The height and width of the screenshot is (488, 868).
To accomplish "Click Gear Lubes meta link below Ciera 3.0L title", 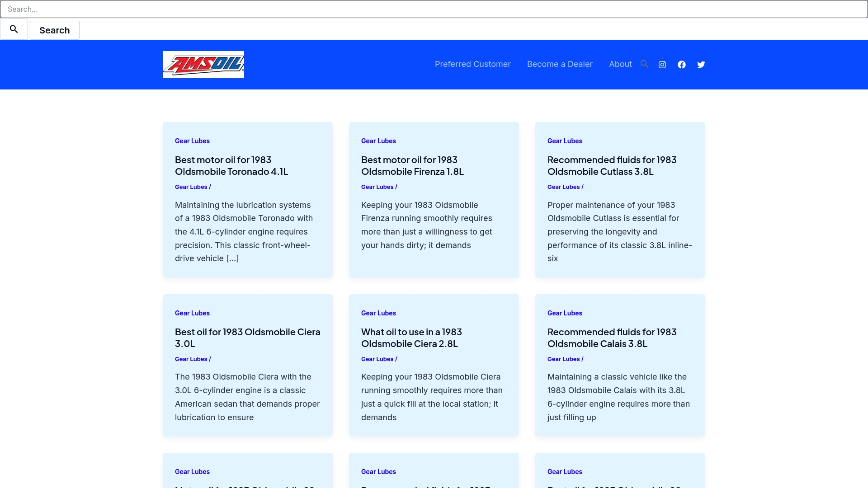I will (x=191, y=359).
